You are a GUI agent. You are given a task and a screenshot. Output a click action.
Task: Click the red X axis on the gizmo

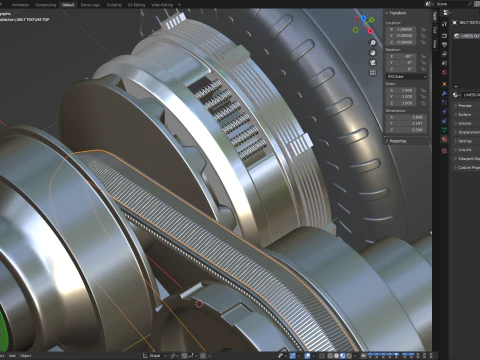(370, 31)
